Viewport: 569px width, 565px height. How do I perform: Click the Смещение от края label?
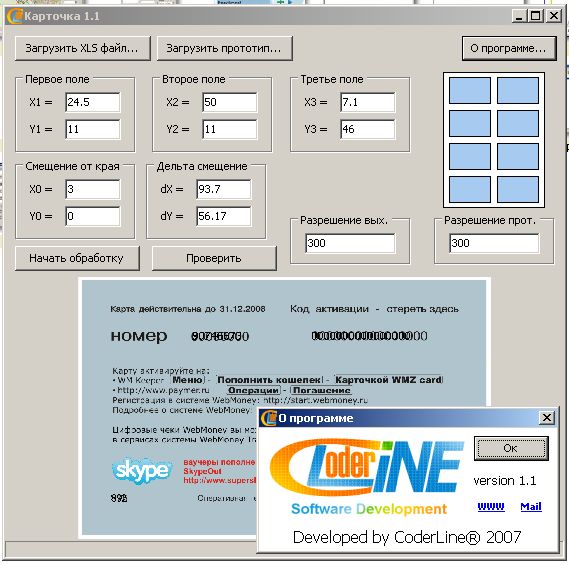click(x=72, y=166)
